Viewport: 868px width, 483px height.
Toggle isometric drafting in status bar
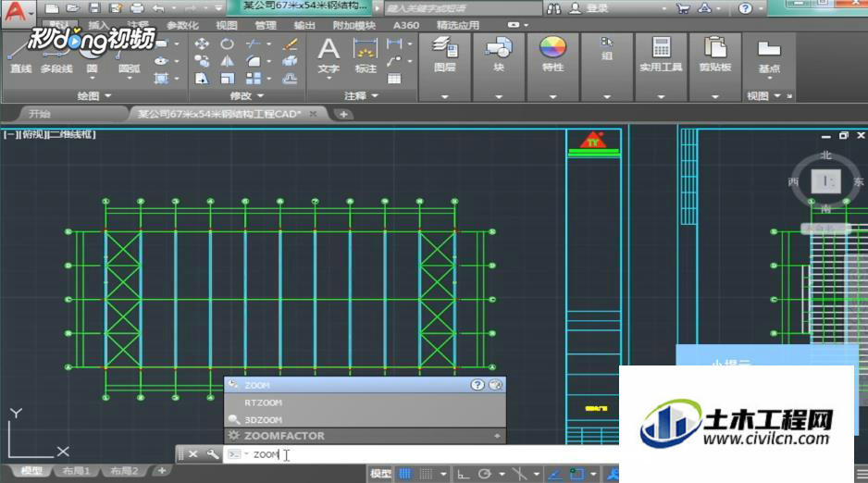(x=519, y=474)
